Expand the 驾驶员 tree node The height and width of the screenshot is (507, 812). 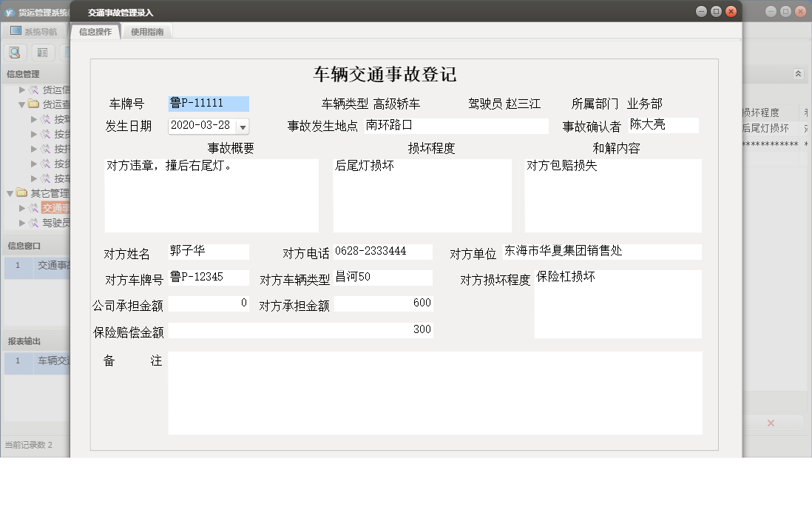pyautogui.click(x=21, y=222)
